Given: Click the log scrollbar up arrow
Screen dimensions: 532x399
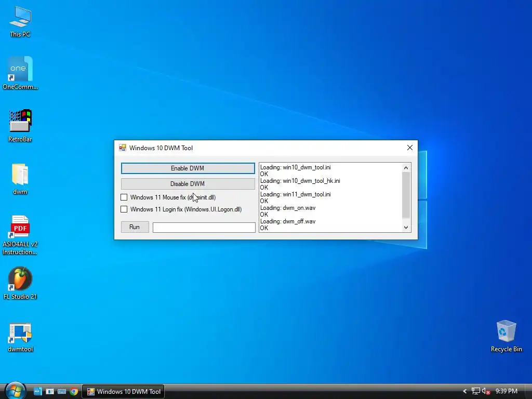Looking at the screenshot, I should click(406, 168).
